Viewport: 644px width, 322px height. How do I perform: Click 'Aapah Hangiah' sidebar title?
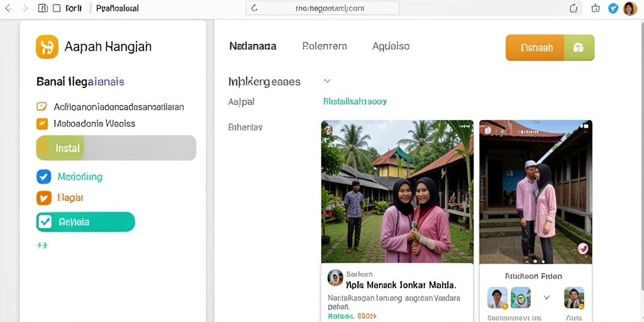tap(108, 47)
